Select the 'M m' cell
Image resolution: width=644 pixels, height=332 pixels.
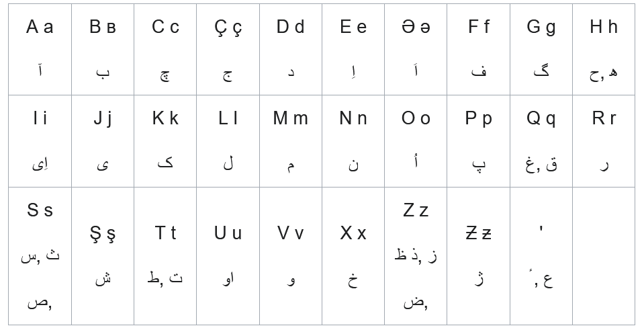(x=291, y=141)
